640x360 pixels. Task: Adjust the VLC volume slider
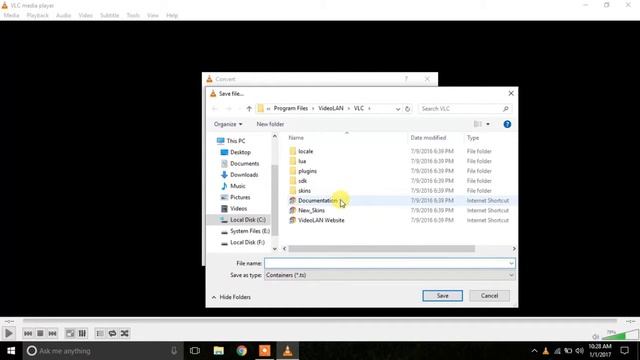(x=620, y=335)
